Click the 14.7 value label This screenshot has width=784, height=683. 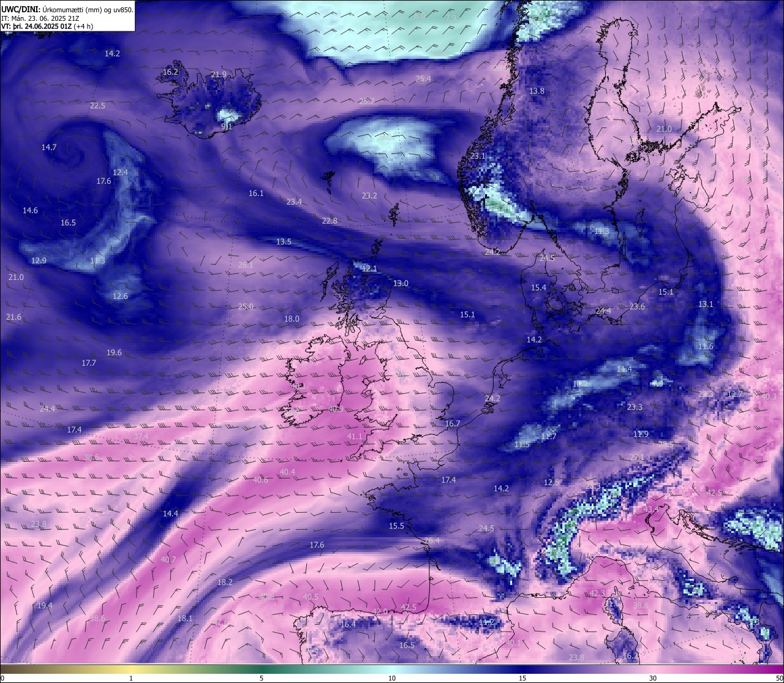coord(49,148)
